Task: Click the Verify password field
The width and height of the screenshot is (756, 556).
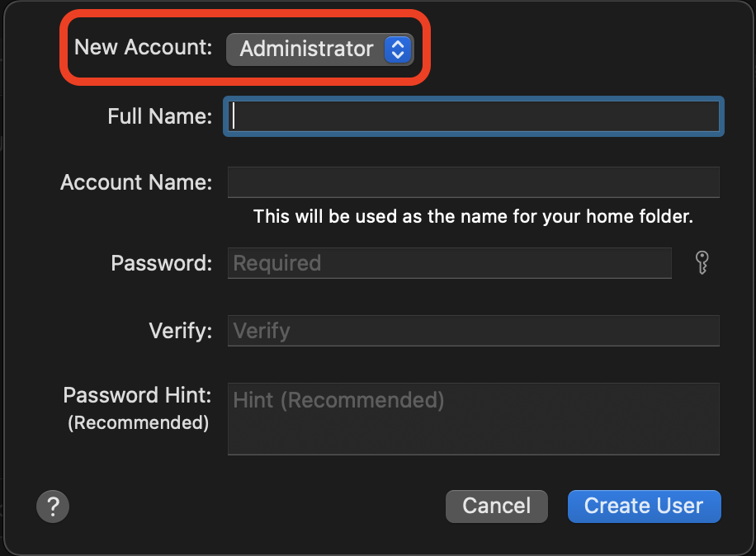Action: pos(473,331)
